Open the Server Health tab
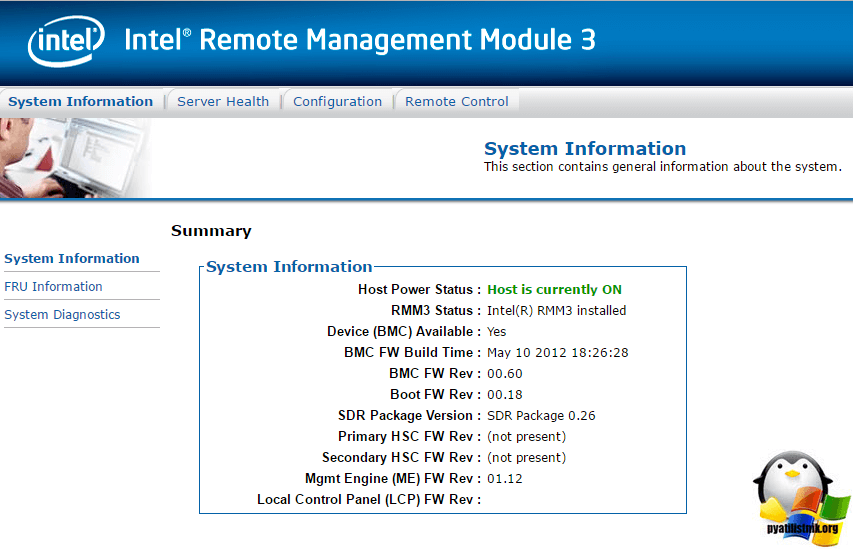853x551 pixels. 223,101
